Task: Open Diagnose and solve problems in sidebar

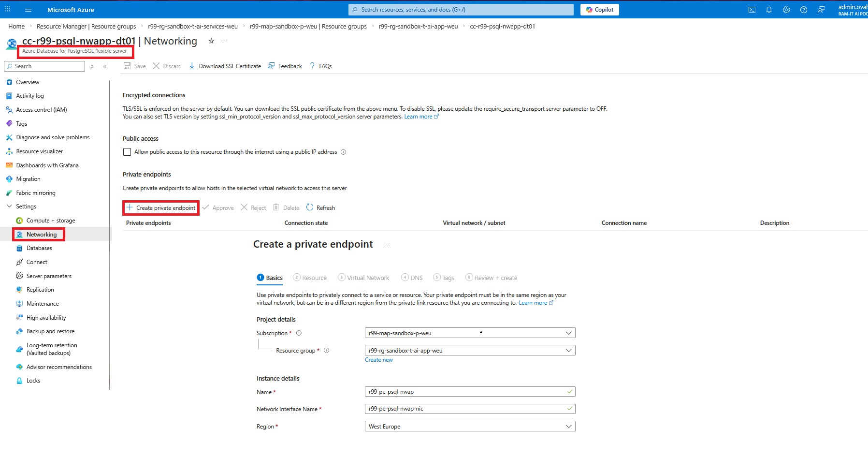Action: 53,137
